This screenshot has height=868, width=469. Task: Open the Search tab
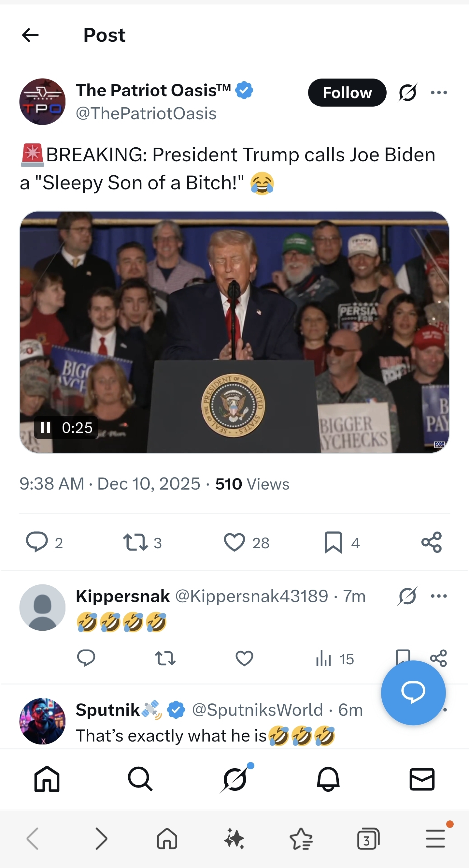pos(140,779)
